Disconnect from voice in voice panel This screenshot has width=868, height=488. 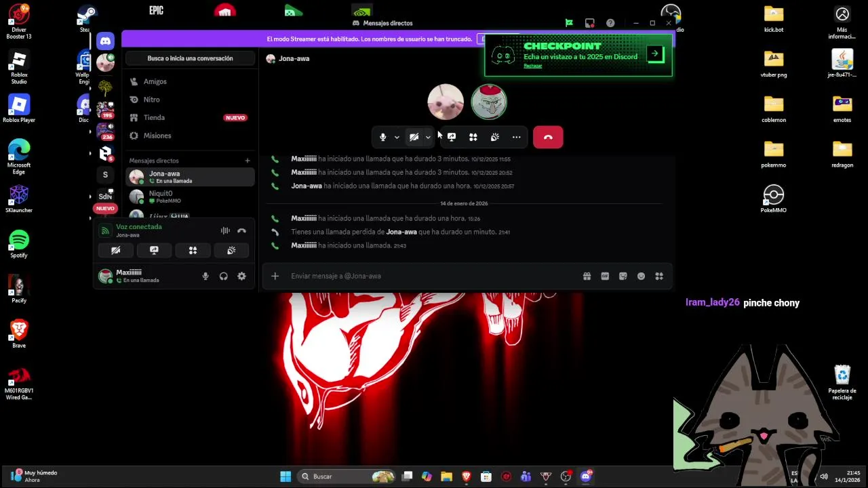click(241, 230)
